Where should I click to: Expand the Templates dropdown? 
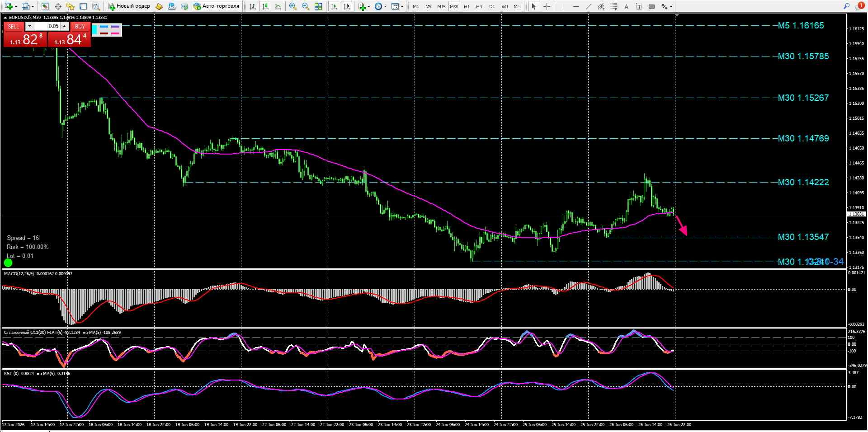401,6
